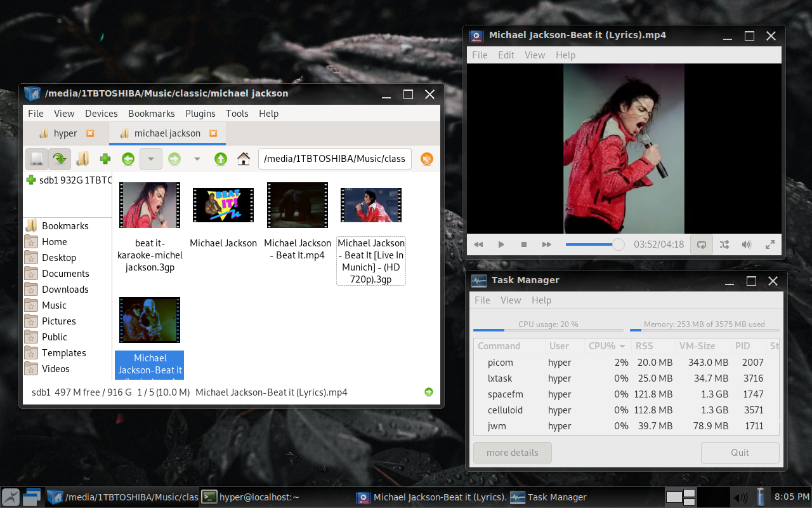
Task: Click the more details button
Action: [x=513, y=453]
